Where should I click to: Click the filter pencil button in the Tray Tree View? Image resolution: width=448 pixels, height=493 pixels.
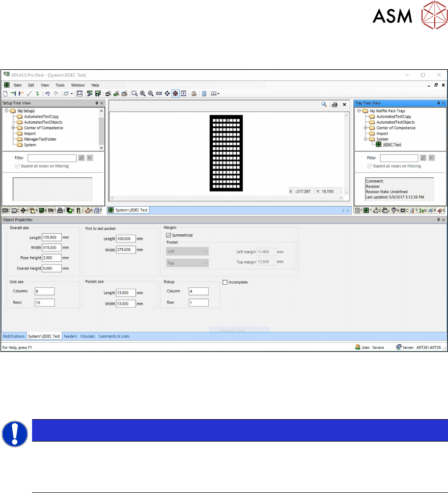(x=423, y=158)
